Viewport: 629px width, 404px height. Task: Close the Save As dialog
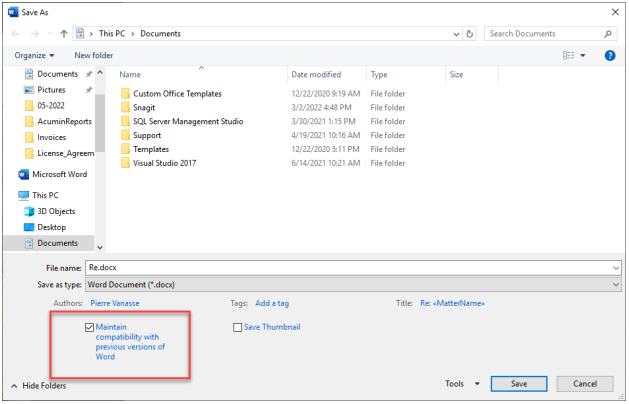coord(615,12)
